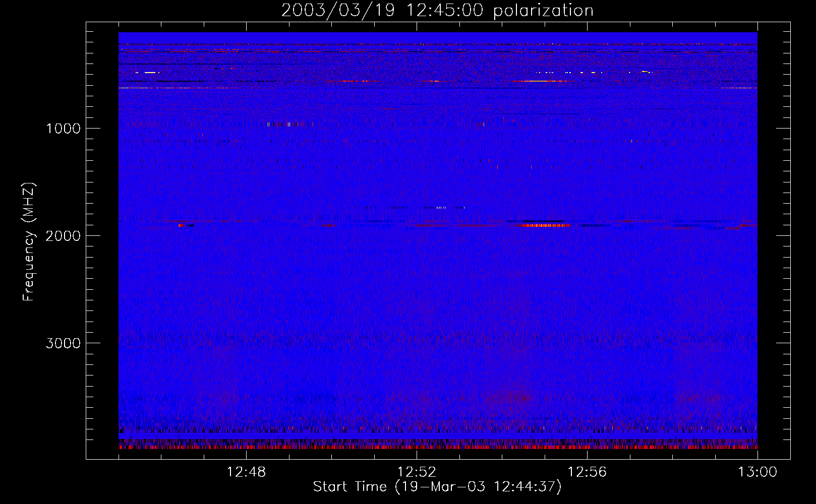Click the 'Start Time (19-Mar-03 12:44:37)' axis title
Viewport: 816px width, 504px height.
pos(437,487)
